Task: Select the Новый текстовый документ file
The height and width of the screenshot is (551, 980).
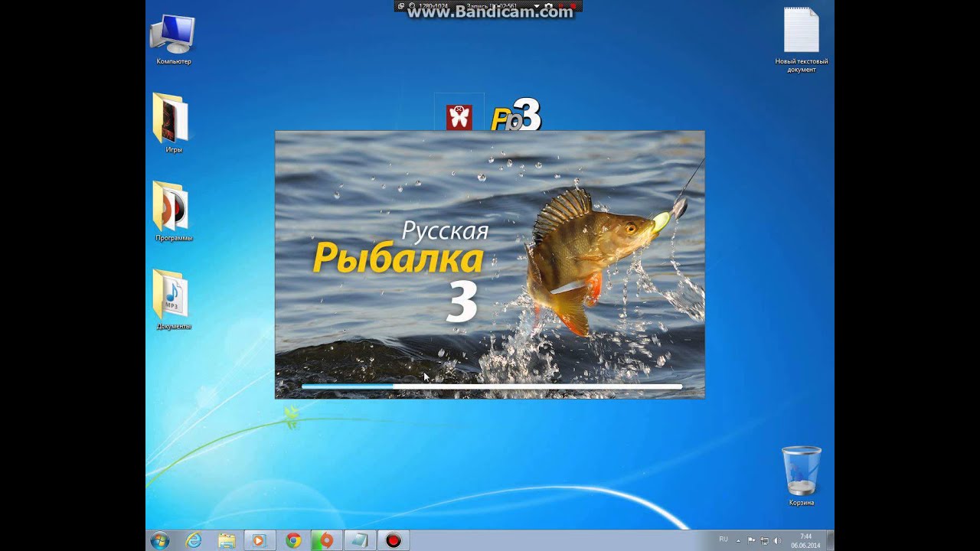Action: (801, 40)
